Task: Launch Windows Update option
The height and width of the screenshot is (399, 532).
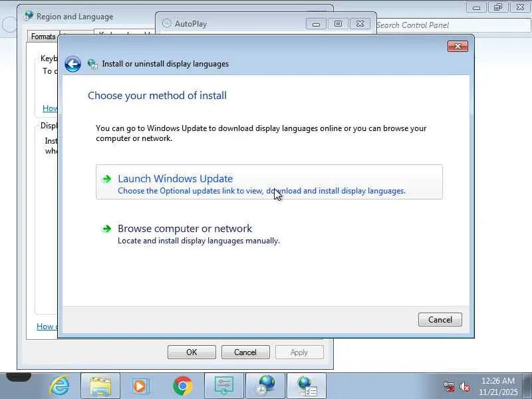Action: click(269, 182)
